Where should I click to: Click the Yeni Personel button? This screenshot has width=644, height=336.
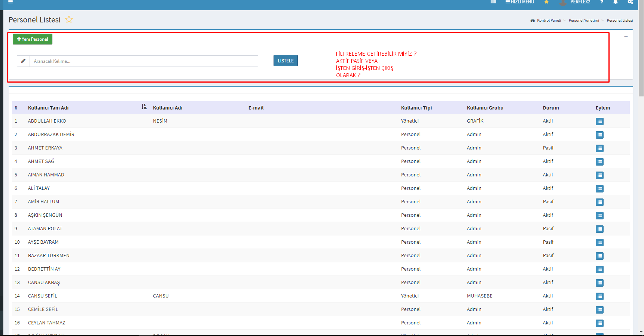tap(33, 39)
